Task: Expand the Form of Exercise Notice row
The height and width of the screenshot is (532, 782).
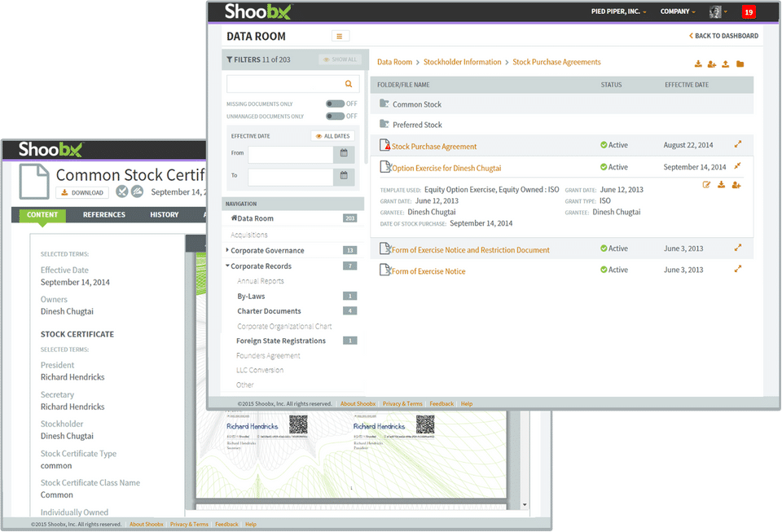Action: (x=738, y=269)
